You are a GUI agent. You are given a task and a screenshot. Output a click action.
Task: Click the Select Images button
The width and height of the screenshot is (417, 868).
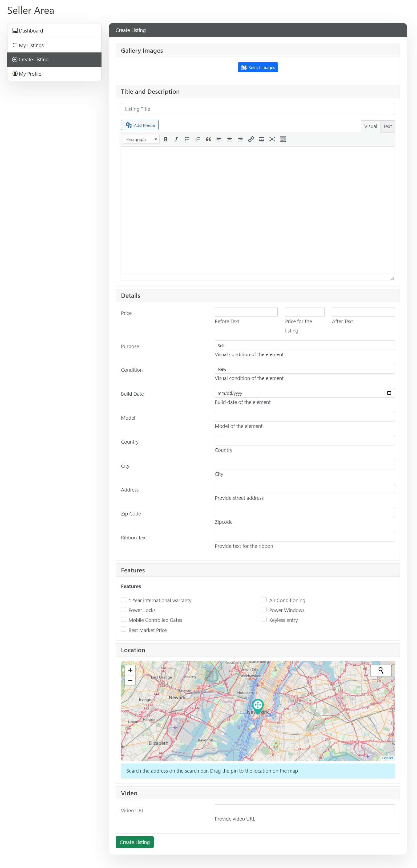pos(258,67)
